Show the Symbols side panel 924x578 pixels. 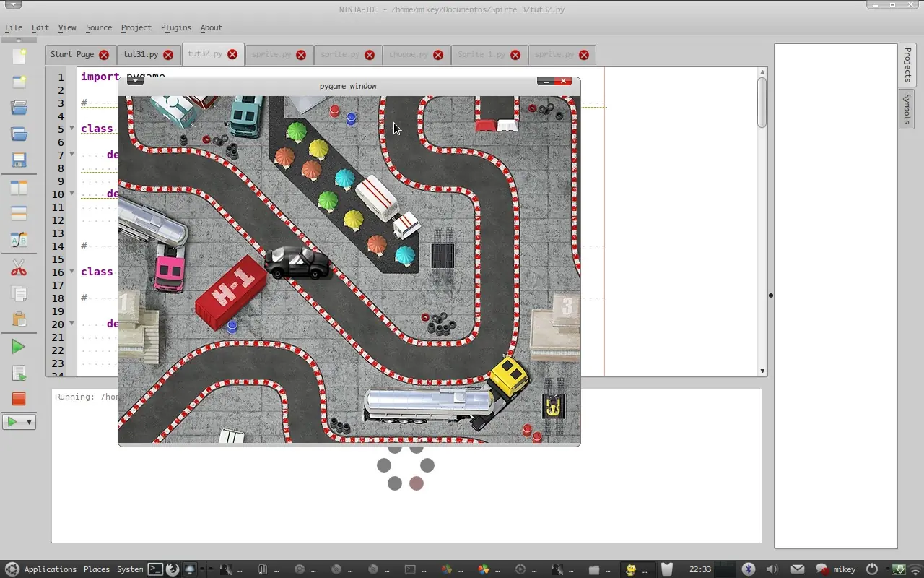(x=907, y=110)
